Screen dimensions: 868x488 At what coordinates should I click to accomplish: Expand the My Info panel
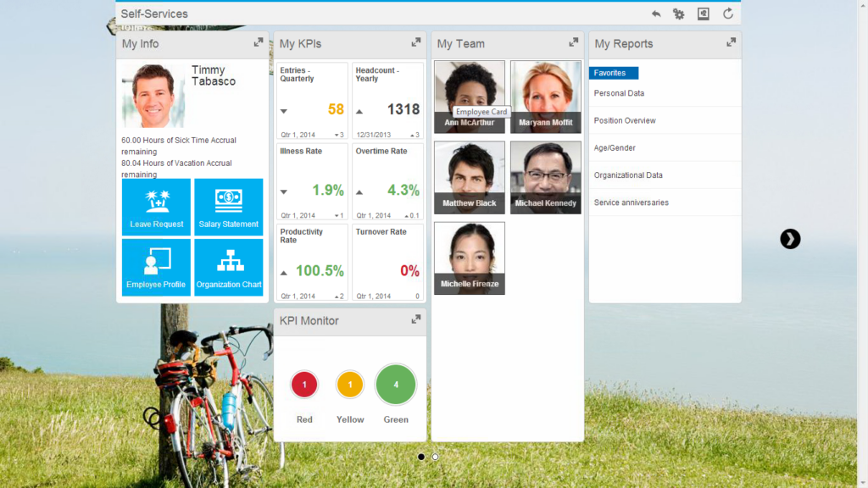coord(259,42)
